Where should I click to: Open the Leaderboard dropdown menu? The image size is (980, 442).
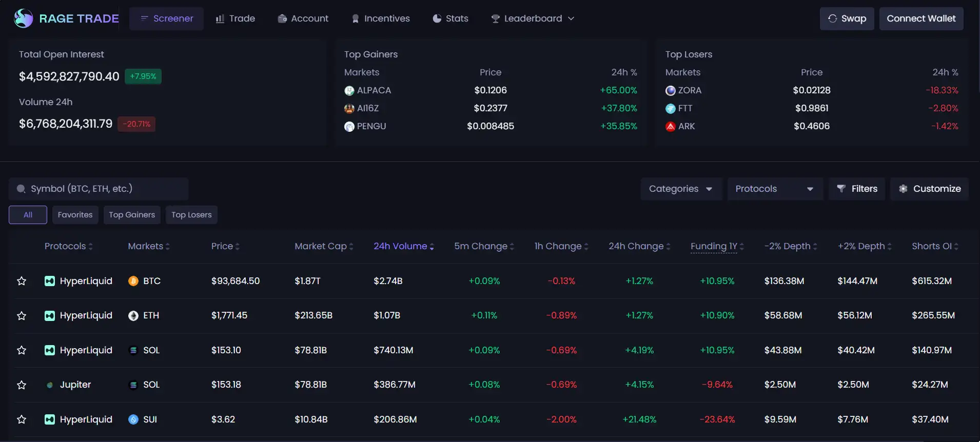[533, 18]
